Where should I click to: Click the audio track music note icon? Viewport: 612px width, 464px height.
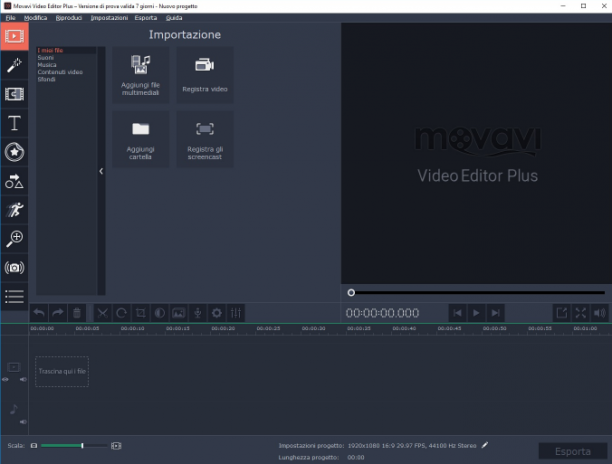click(x=14, y=409)
